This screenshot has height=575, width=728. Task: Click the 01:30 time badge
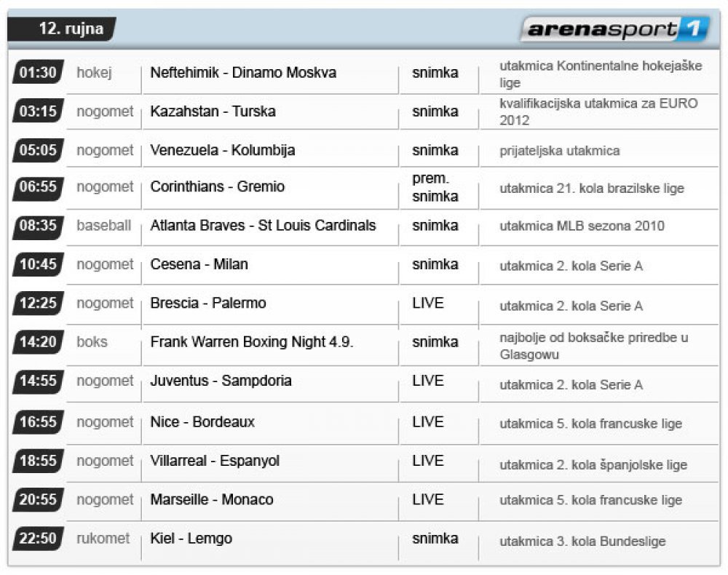[38, 72]
